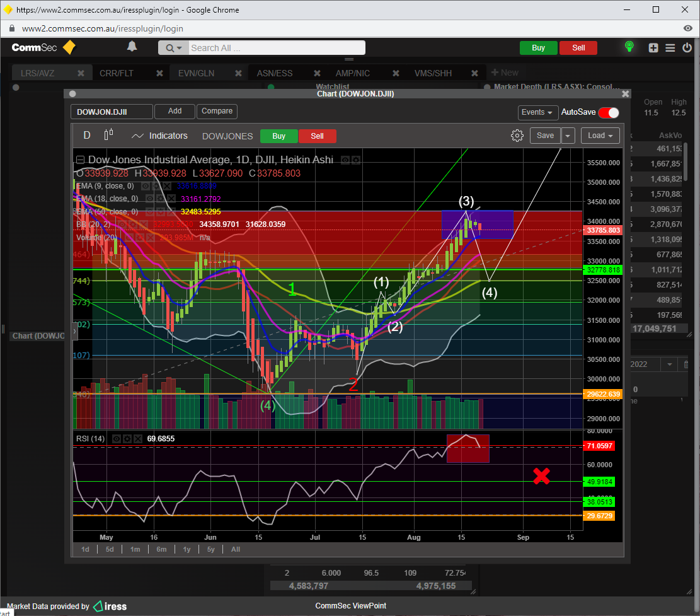
Task: Switch to the AMP/NIC tab
Action: click(353, 73)
